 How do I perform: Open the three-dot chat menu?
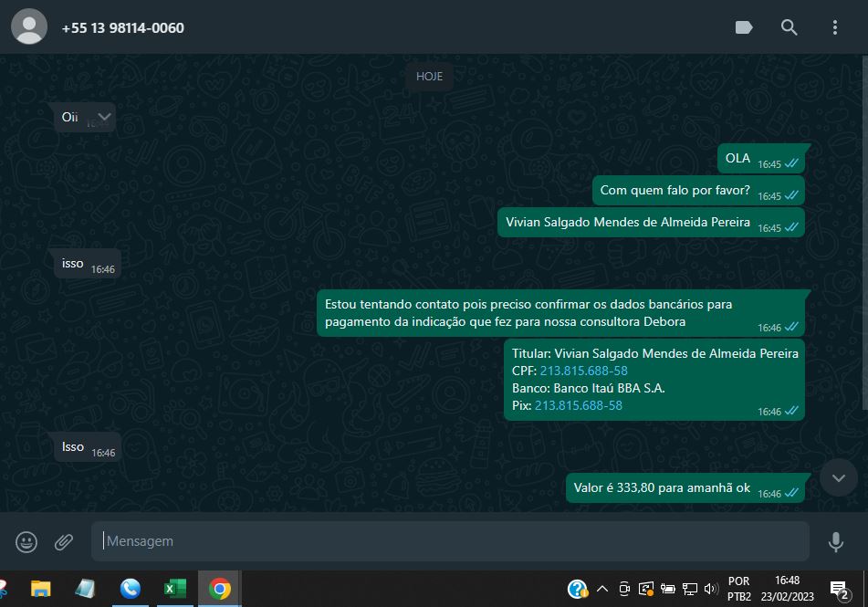(x=834, y=27)
